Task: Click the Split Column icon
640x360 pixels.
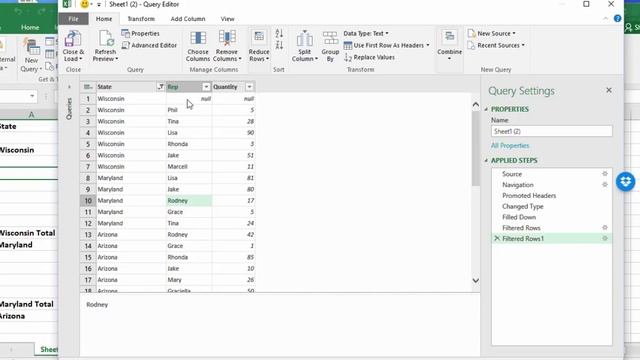Action: tap(304, 39)
